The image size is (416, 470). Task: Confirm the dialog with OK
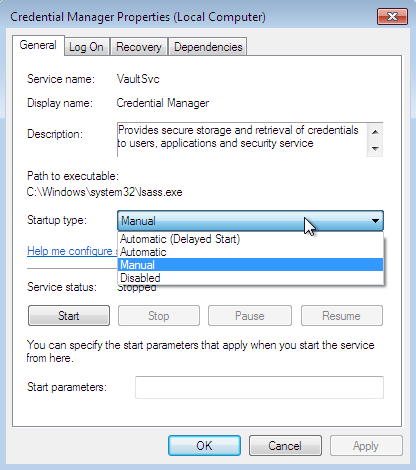204,446
